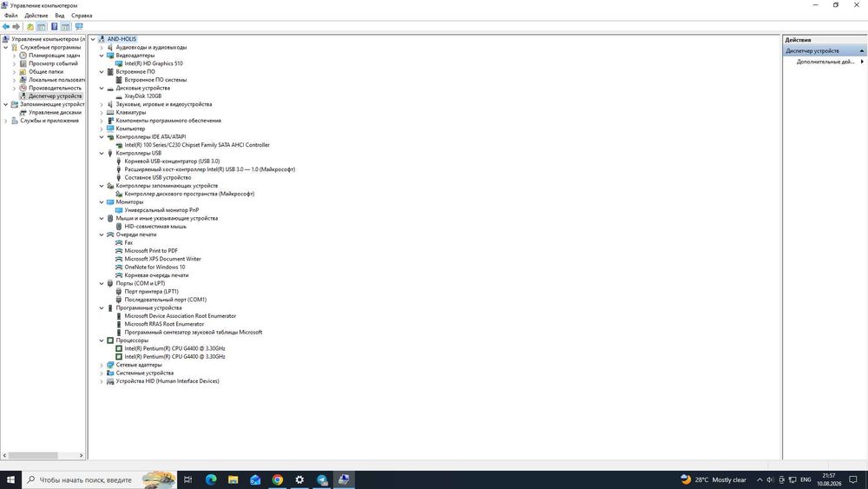Click the speaker icon of Аудиовходы и аудиовыходы
This screenshot has height=489, width=868.
(110, 48)
